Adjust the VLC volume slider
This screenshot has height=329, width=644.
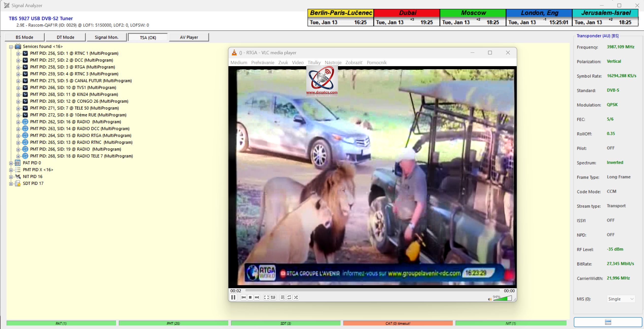pyautogui.click(x=503, y=299)
